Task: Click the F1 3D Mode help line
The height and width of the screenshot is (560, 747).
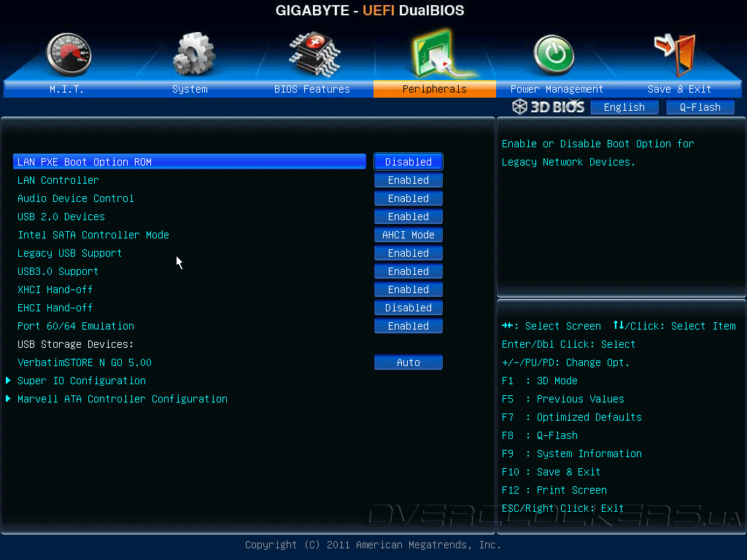Action: pyautogui.click(x=540, y=381)
